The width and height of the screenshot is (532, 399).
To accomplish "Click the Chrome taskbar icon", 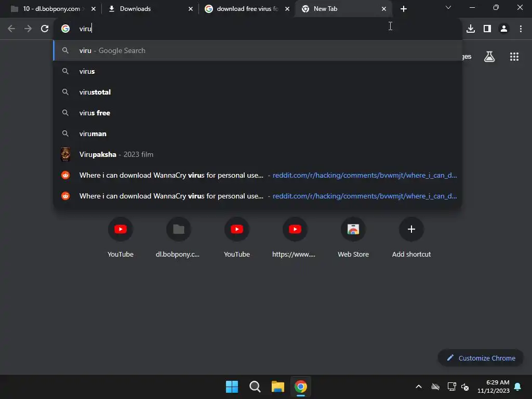I will pyautogui.click(x=301, y=387).
